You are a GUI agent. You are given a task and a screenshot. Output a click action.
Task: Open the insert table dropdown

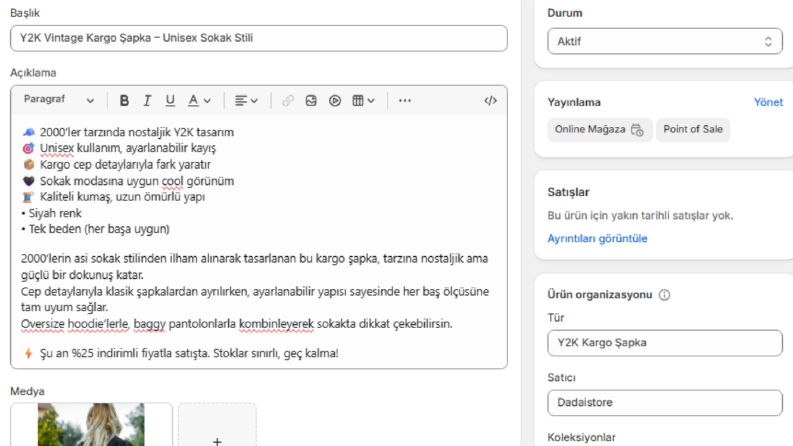363,101
